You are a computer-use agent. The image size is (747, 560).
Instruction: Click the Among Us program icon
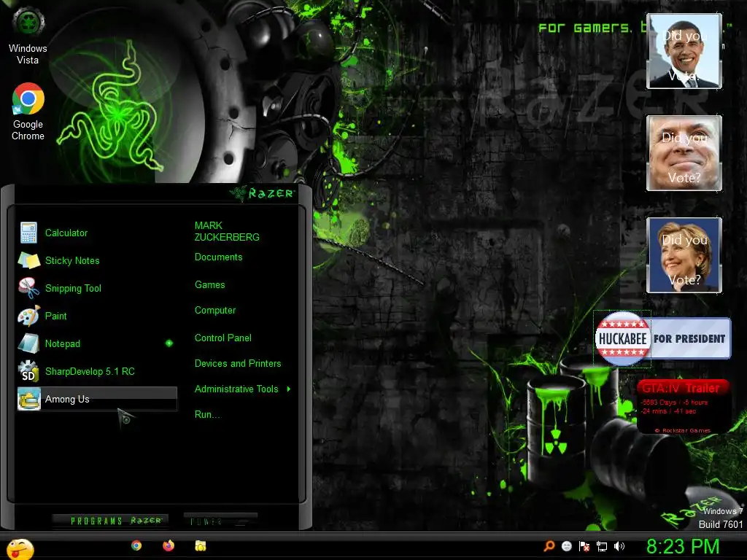28,399
